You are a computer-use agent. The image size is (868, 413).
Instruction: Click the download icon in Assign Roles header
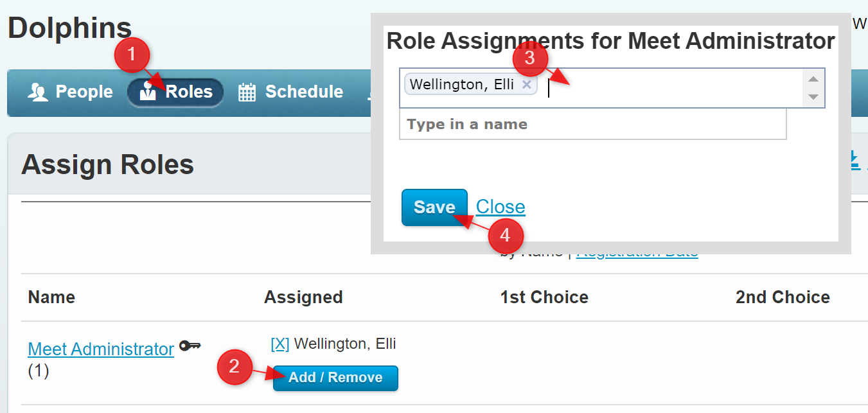point(855,161)
